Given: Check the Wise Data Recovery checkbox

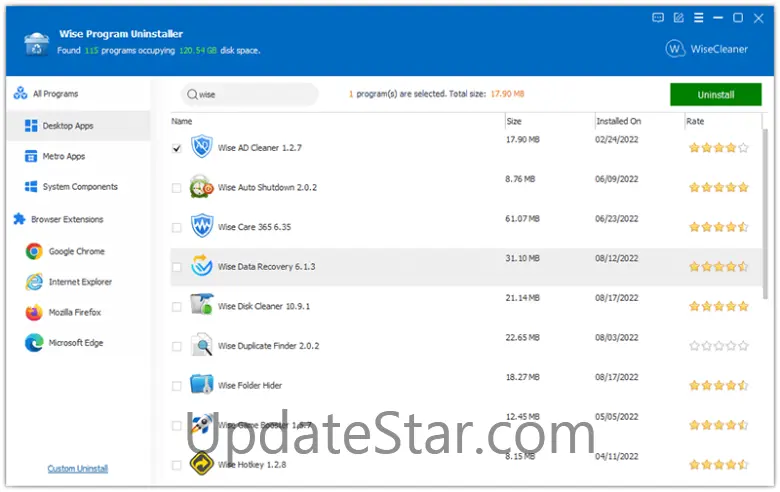Looking at the screenshot, I should coord(177,267).
